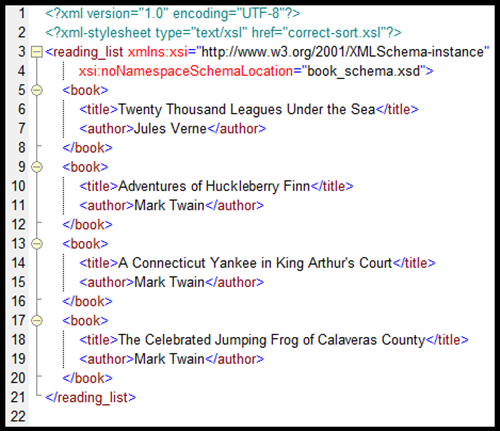Click title The Celebrated Jumping Frog of Calaveras County
The width and height of the screenshot is (500, 431).
click(272, 340)
